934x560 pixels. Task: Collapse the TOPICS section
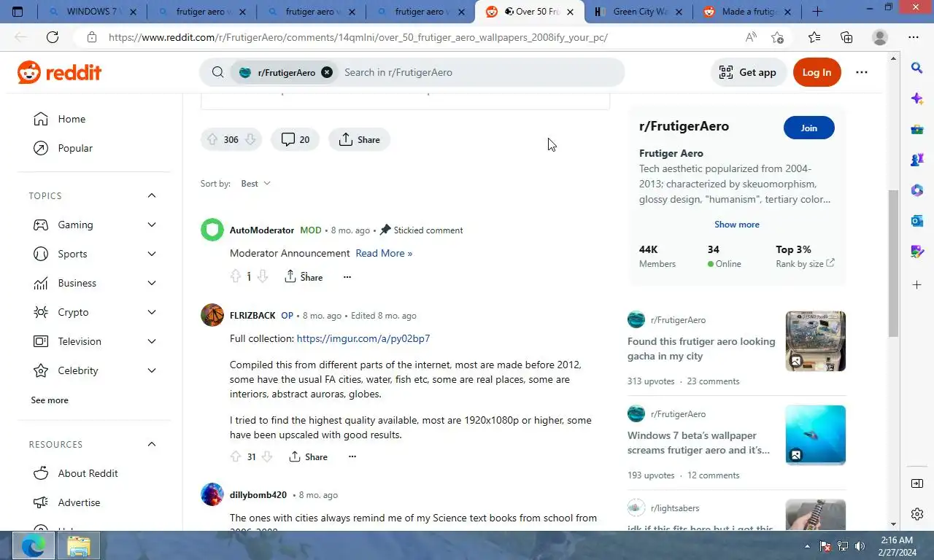[152, 195]
